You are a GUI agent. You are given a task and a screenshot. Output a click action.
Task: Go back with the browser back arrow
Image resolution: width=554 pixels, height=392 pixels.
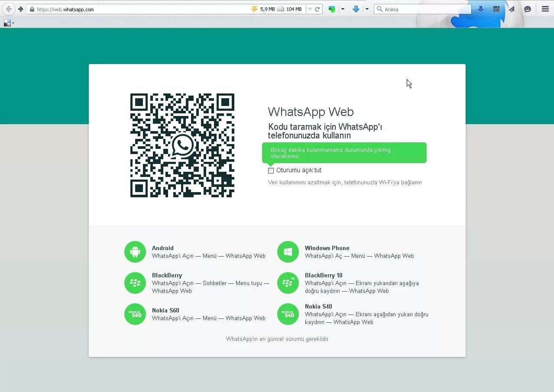coord(8,9)
